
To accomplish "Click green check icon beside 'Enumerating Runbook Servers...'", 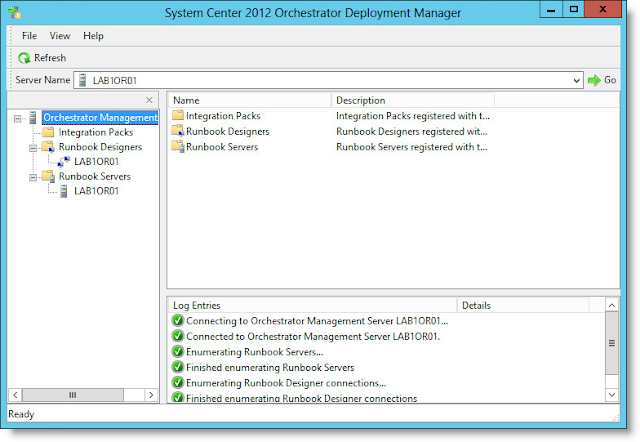I will pos(178,351).
